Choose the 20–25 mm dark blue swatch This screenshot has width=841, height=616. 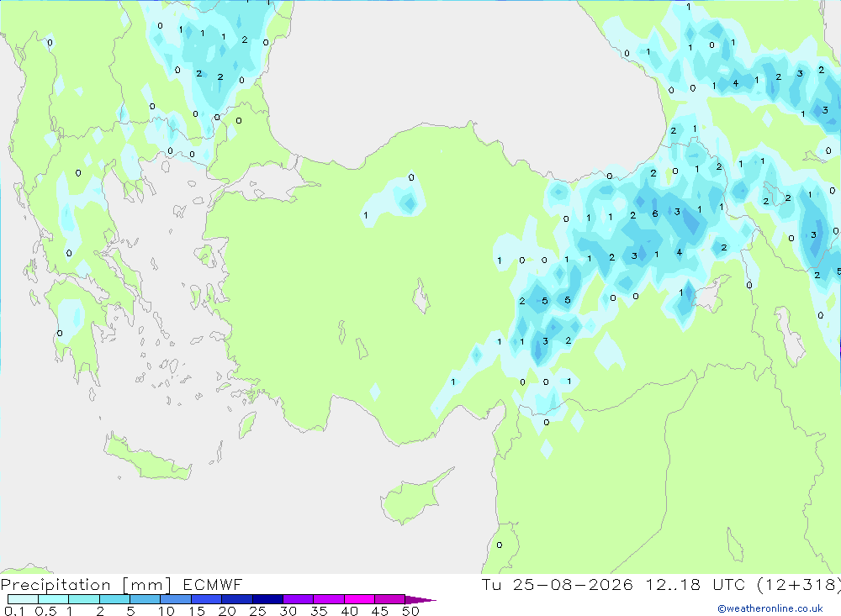coord(236,599)
